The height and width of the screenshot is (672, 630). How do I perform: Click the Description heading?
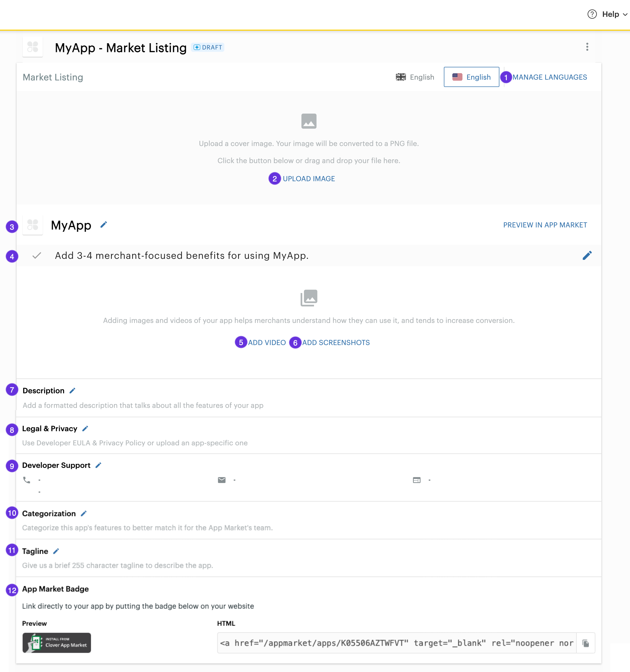[x=43, y=391]
